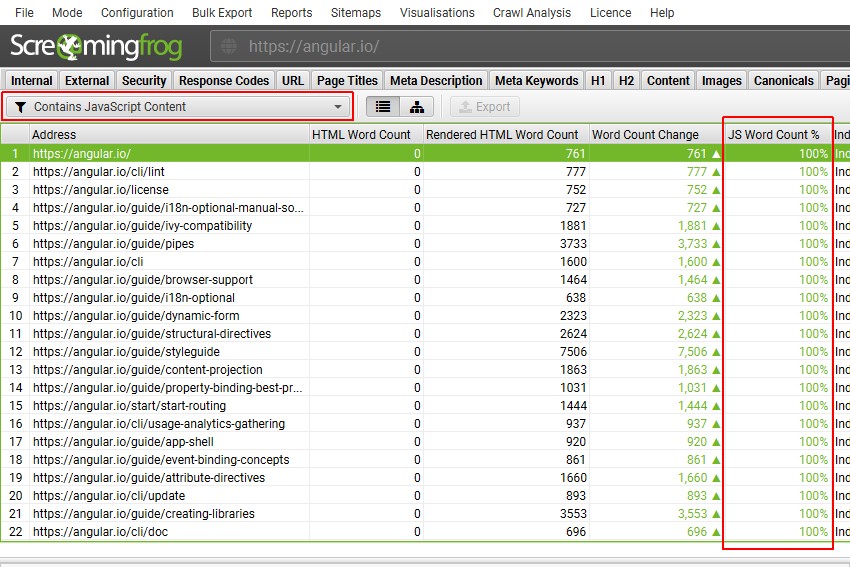The width and height of the screenshot is (850, 567).
Task: Open the Configuration menu
Action: [137, 13]
